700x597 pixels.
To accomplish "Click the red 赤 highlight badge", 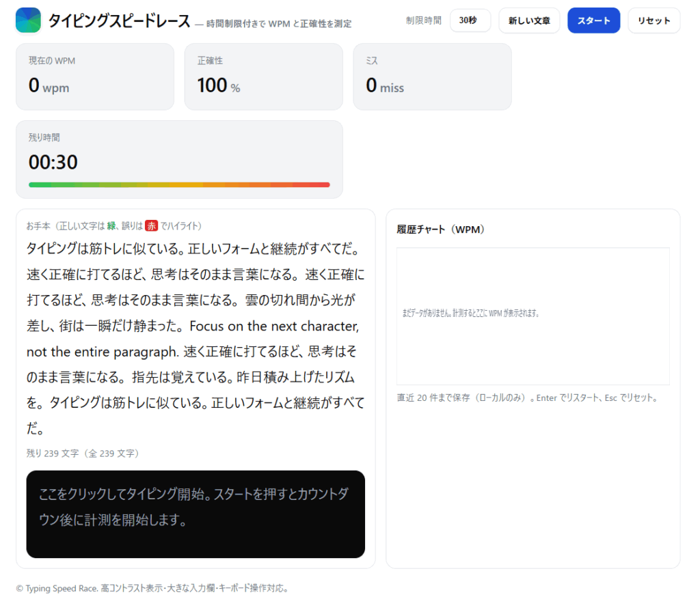I will [151, 225].
